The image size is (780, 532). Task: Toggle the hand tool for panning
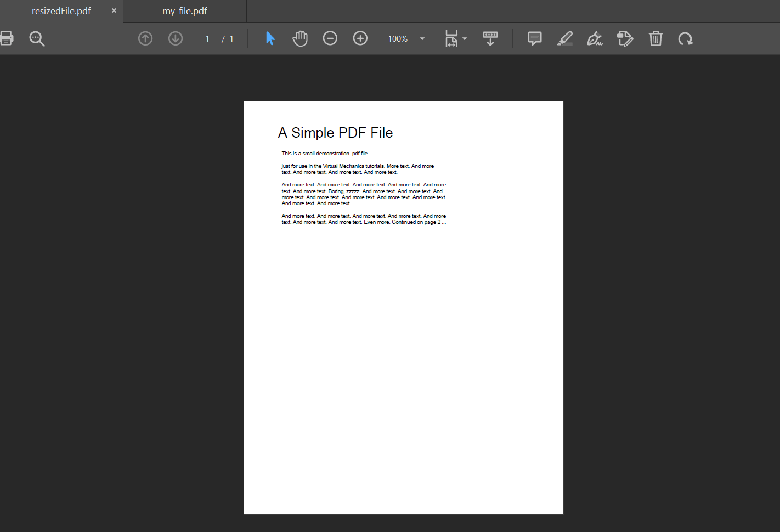(300, 38)
